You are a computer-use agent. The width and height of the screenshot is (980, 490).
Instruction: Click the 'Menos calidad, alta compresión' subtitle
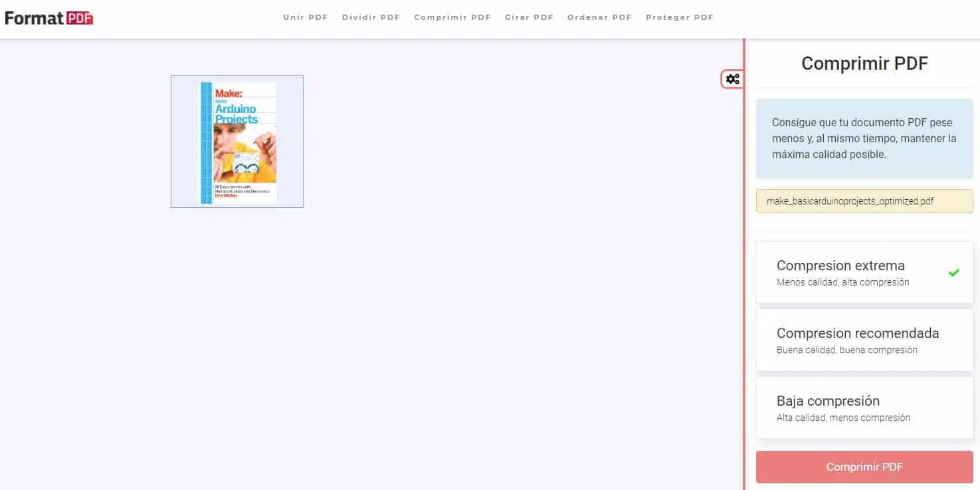[842, 282]
